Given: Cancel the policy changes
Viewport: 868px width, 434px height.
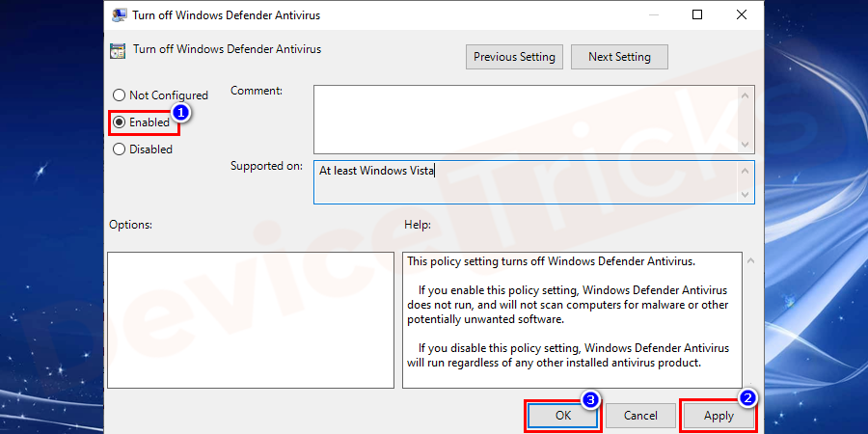Looking at the screenshot, I should tap(640, 416).
